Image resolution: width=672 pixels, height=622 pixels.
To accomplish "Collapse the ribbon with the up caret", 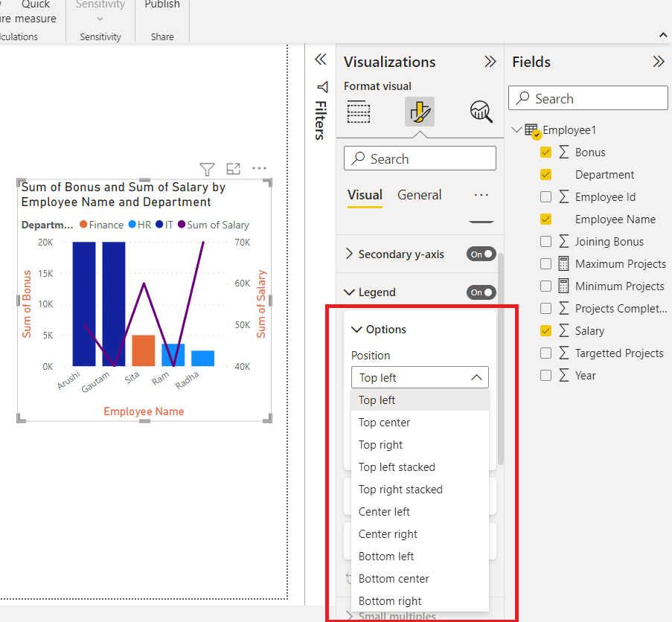I will 663,35.
